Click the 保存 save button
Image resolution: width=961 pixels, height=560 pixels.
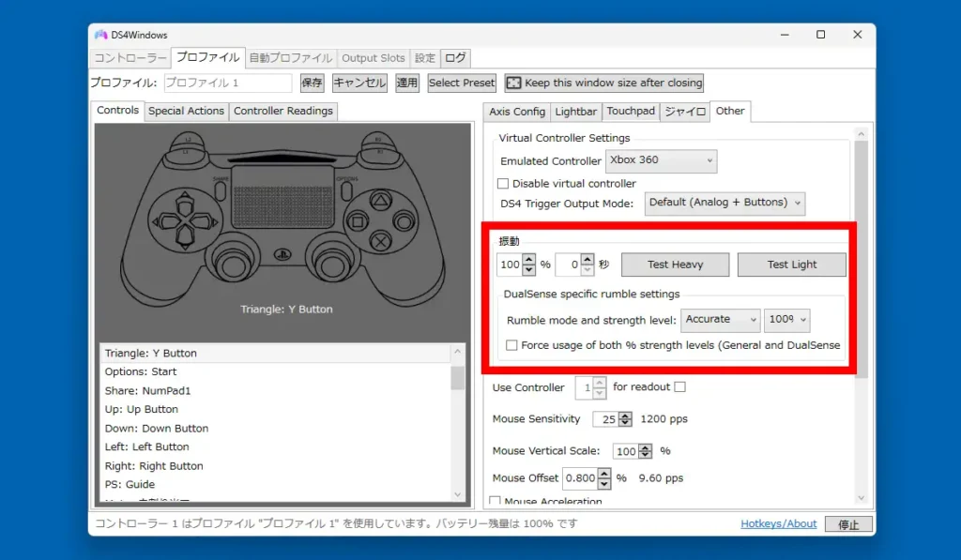tap(312, 83)
